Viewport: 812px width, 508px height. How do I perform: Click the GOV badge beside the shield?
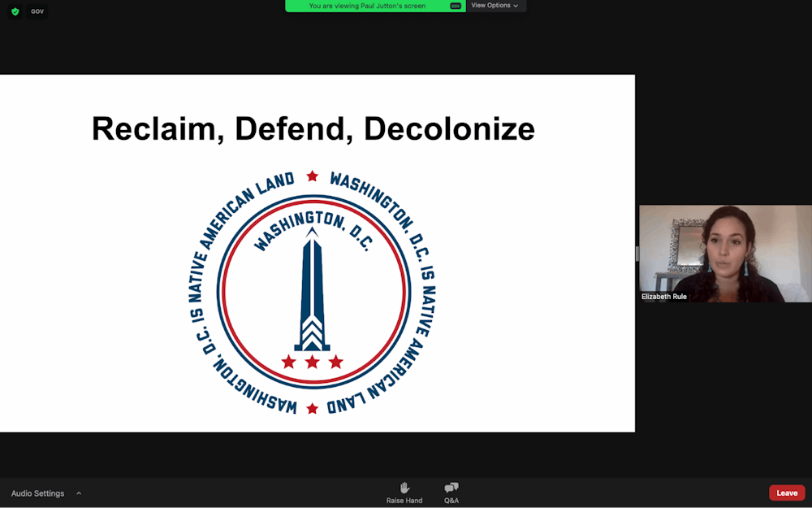37,11
